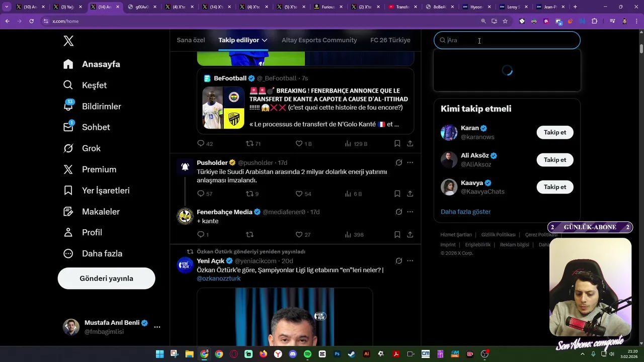This screenshot has width=644, height=362.
Task: Focus the Ara search field
Action: coord(507,40)
